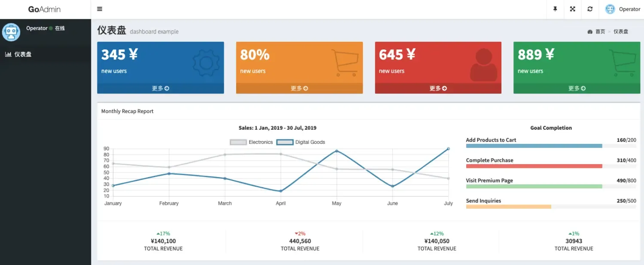Toggle the sidebar with the hamburger icon
The image size is (644, 265).
click(100, 9)
